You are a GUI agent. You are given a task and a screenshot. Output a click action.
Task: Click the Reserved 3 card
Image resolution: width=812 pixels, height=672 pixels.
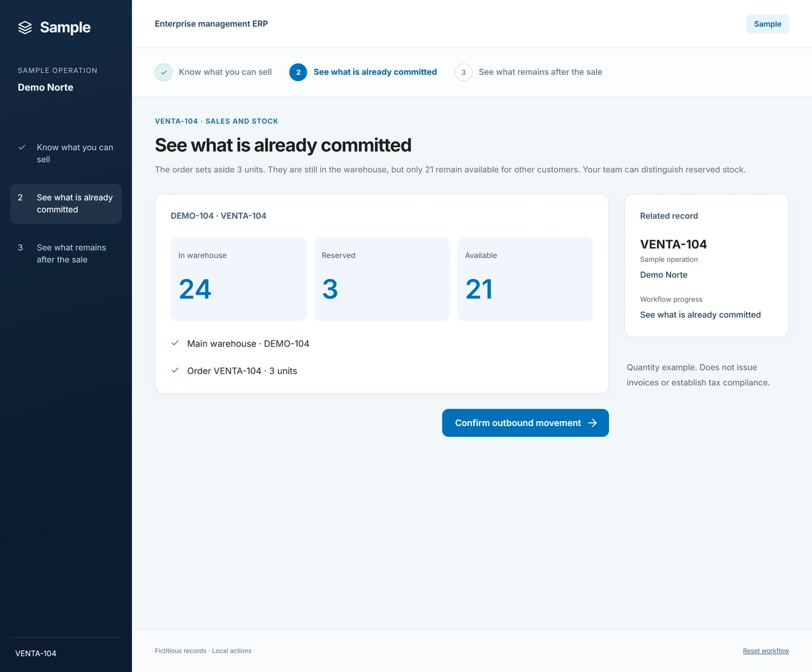pyautogui.click(x=382, y=279)
